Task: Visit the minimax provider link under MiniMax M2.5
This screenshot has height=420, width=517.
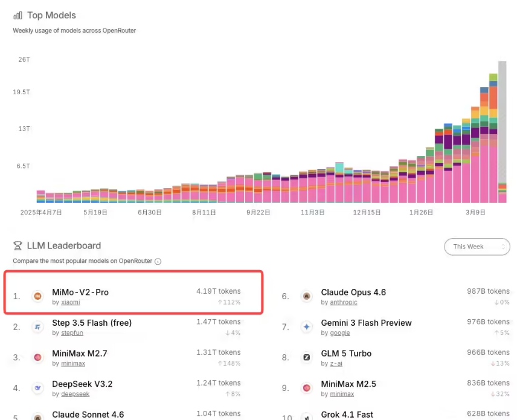Action: [342, 394]
